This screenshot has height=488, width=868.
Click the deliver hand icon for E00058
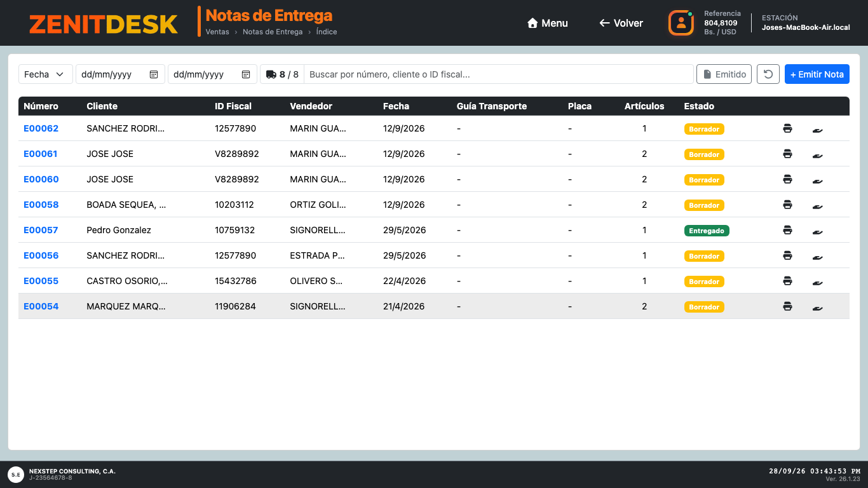click(818, 207)
